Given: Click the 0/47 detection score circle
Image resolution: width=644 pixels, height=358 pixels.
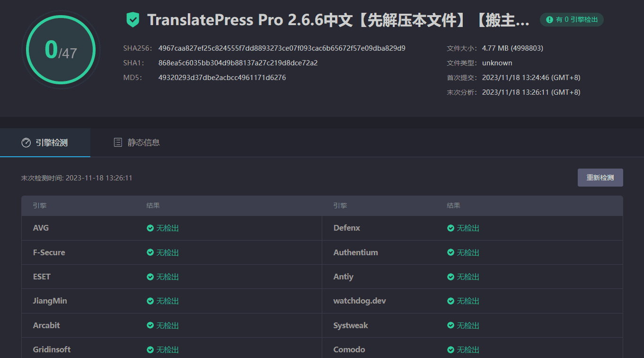Looking at the screenshot, I should coord(61,50).
